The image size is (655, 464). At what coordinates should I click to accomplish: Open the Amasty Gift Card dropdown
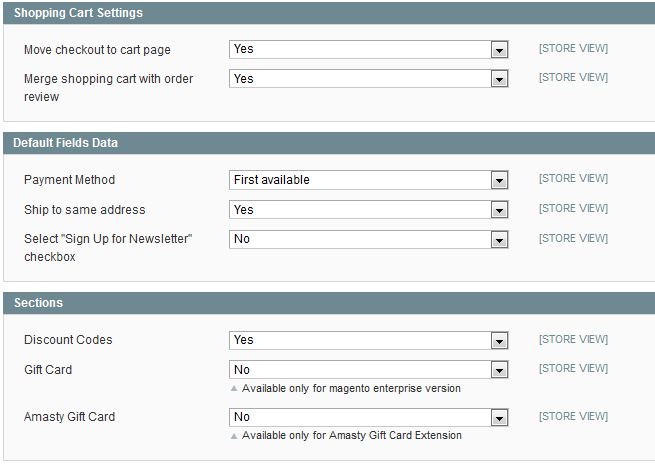(368, 417)
